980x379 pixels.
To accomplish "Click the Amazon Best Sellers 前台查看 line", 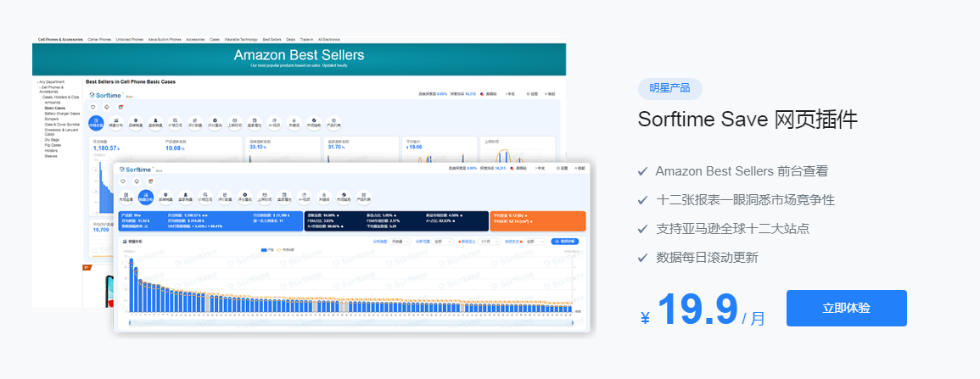I will click(742, 171).
